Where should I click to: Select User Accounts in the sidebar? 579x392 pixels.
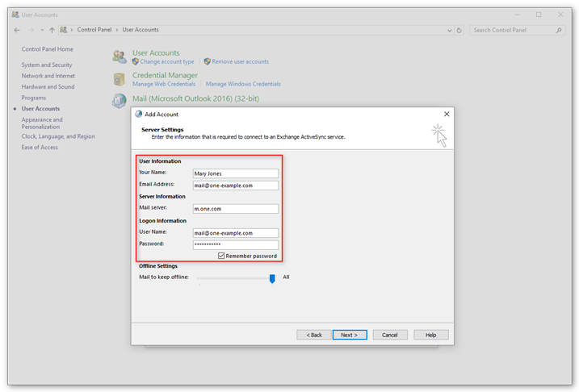coord(40,109)
